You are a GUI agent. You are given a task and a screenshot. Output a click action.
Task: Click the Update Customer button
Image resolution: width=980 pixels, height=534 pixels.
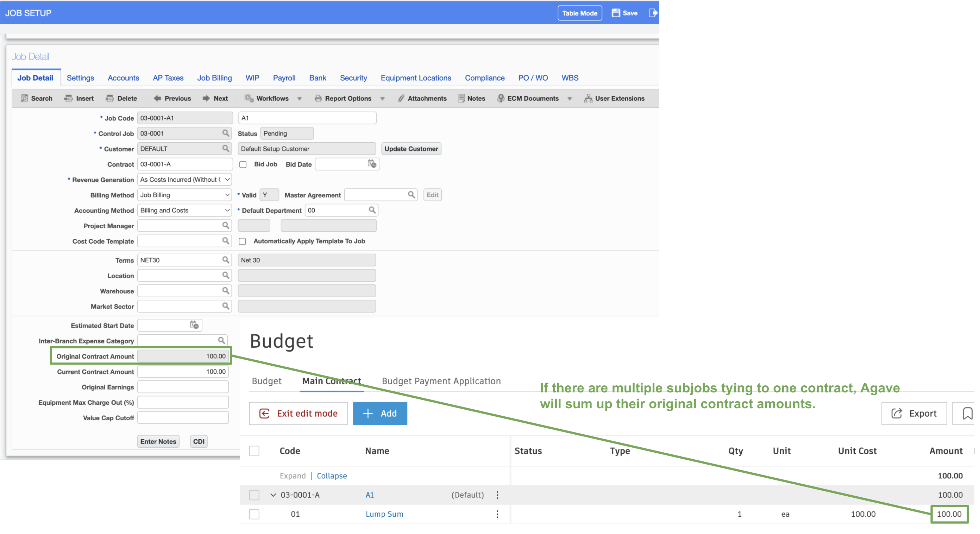click(411, 149)
